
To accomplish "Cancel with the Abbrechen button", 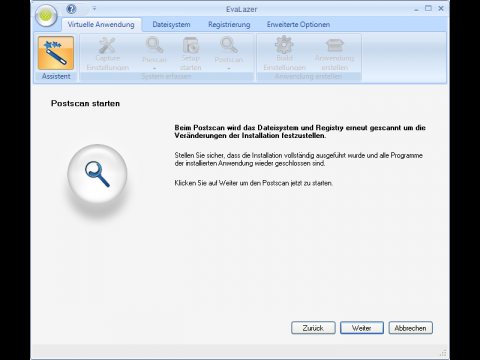I will pyautogui.click(x=410, y=328).
